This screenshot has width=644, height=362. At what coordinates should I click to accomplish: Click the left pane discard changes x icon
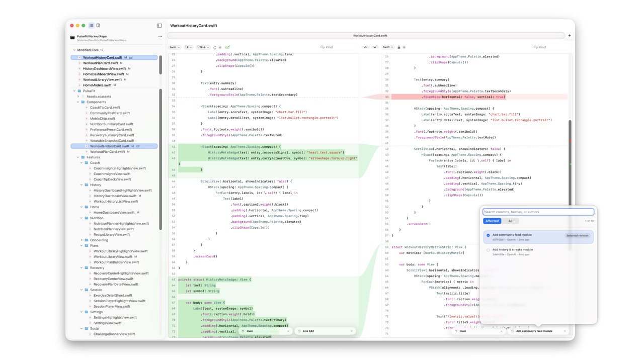point(220,47)
